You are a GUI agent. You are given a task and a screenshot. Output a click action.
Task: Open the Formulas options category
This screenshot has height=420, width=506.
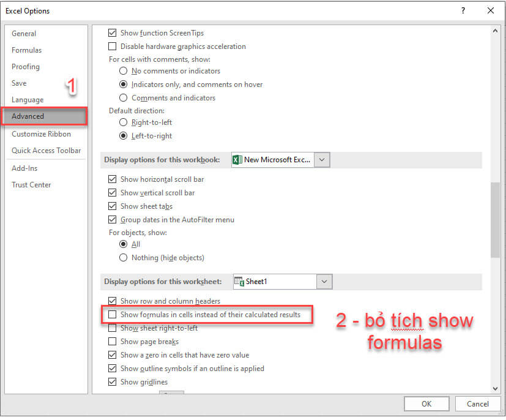click(x=26, y=50)
